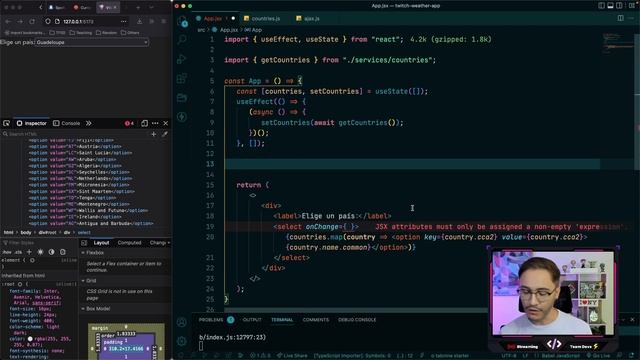Click the browser forward arrow
The height and width of the screenshot is (360, 640).
coord(20,21)
